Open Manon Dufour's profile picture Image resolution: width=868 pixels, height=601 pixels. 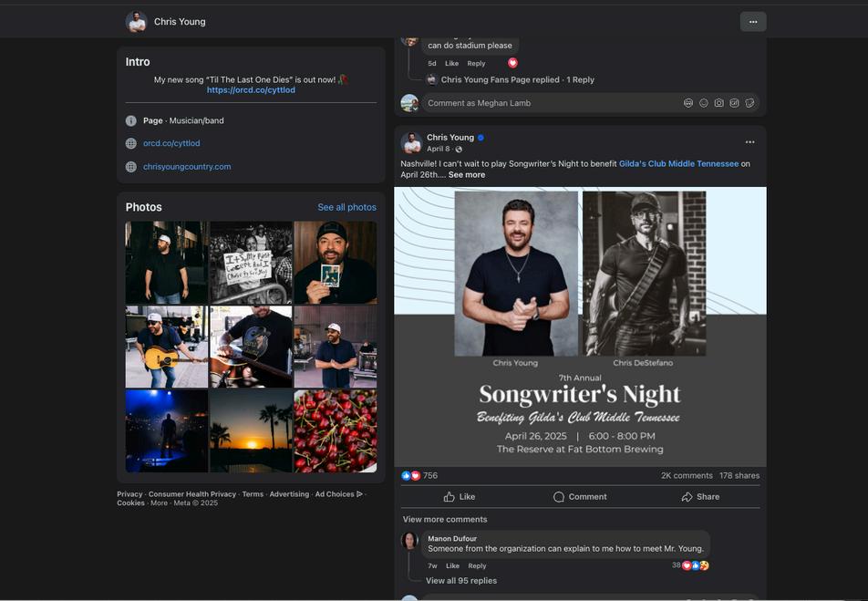click(x=409, y=541)
